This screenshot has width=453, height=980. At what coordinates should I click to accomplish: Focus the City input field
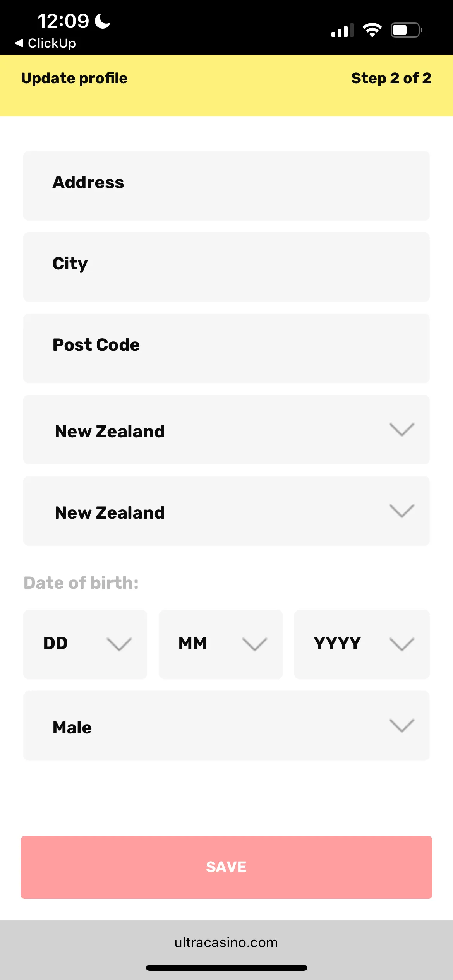pyautogui.click(x=226, y=267)
